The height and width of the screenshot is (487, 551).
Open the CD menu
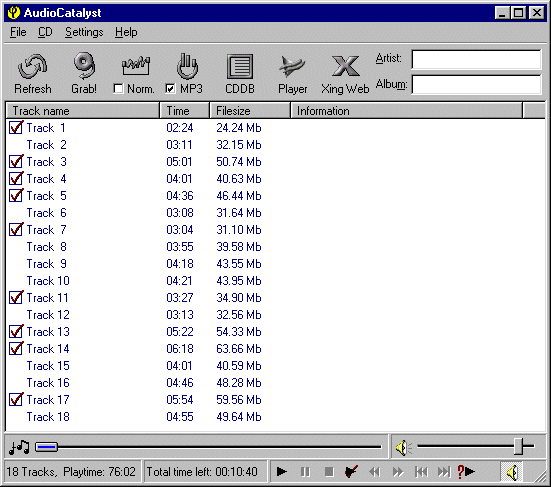coord(45,32)
